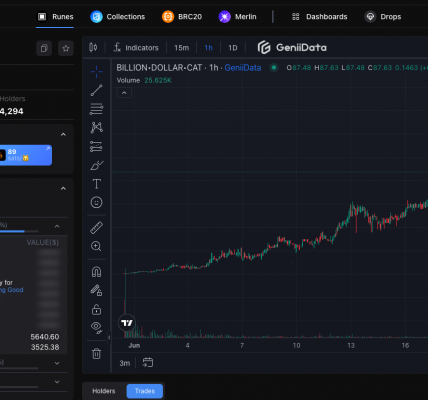Image resolution: width=428 pixels, height=400 pixels.
Task: Select the brush drawing tool
Action: click(97, 165)
